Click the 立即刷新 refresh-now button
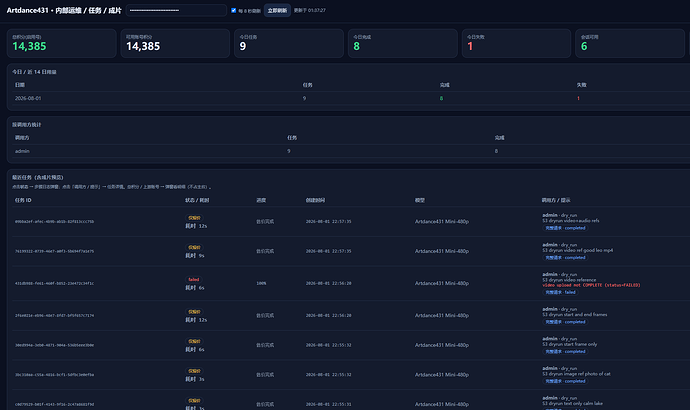The height and width of the screenshot is (410, 690). click(x=277, y=10)
